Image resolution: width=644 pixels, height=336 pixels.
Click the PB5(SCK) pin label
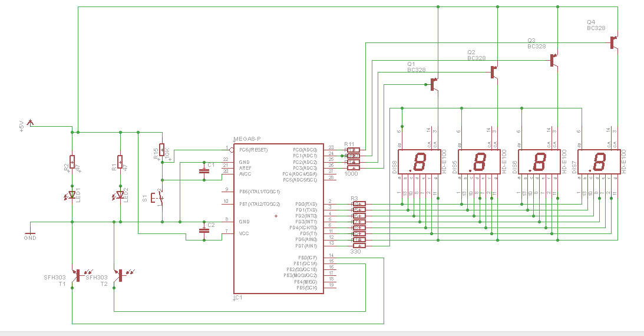point(307,288)
